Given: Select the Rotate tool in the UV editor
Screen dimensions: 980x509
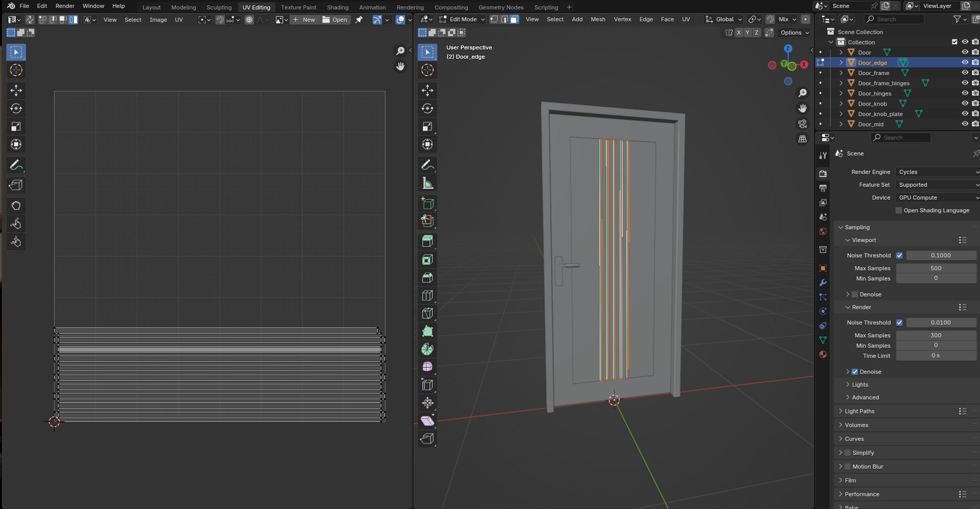Looking at the screenshot, I should click(16, 108).
